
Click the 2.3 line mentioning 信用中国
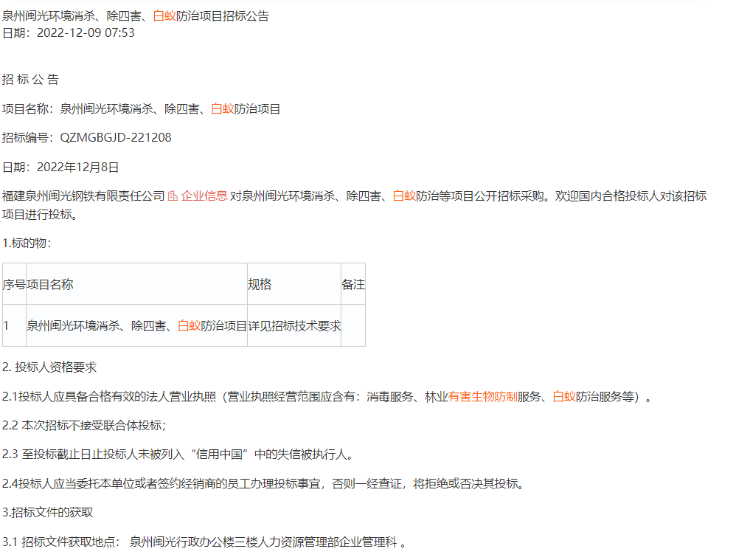pos(178,454)
